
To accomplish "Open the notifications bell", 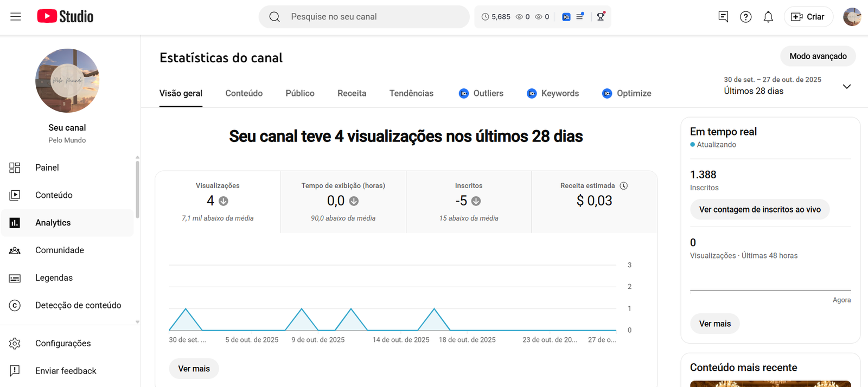I will click(768, 17).
